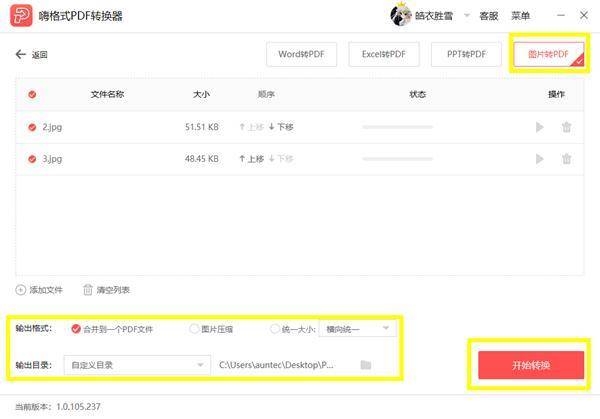This screenshot has width=600, height=419.
Task: Start conversion of 2.jpg with play icon
Action: 540,127
